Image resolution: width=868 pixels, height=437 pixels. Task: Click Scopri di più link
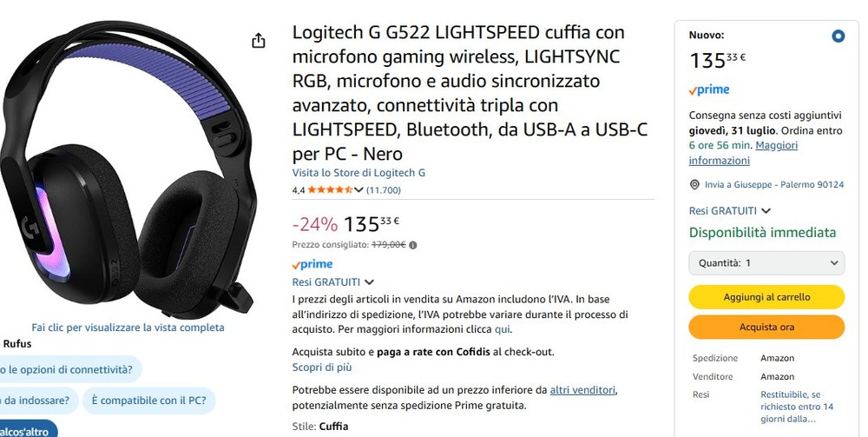tap(322, 367)
